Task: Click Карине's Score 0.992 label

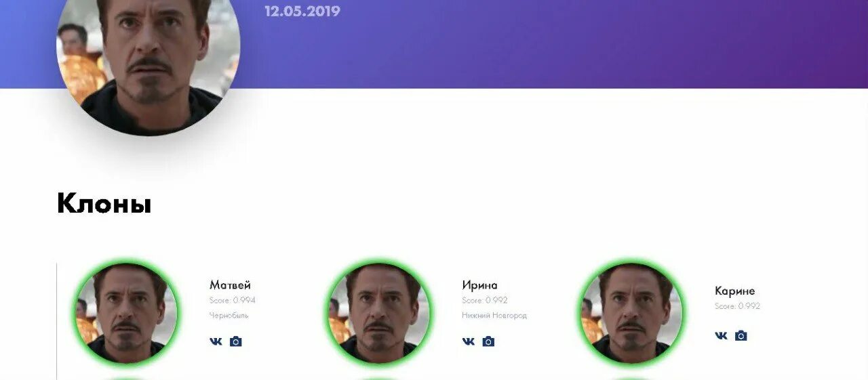Action: (x=737, y=306)
